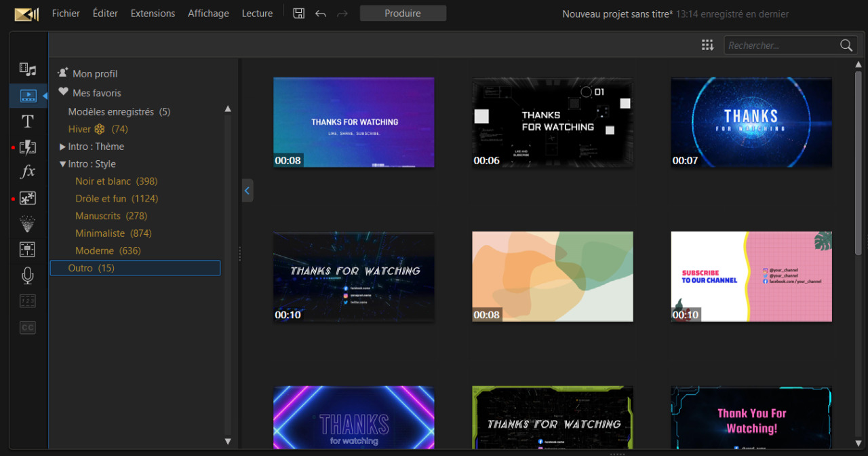Open the Title room
868x456 pixels.
(x=28, y=121)
